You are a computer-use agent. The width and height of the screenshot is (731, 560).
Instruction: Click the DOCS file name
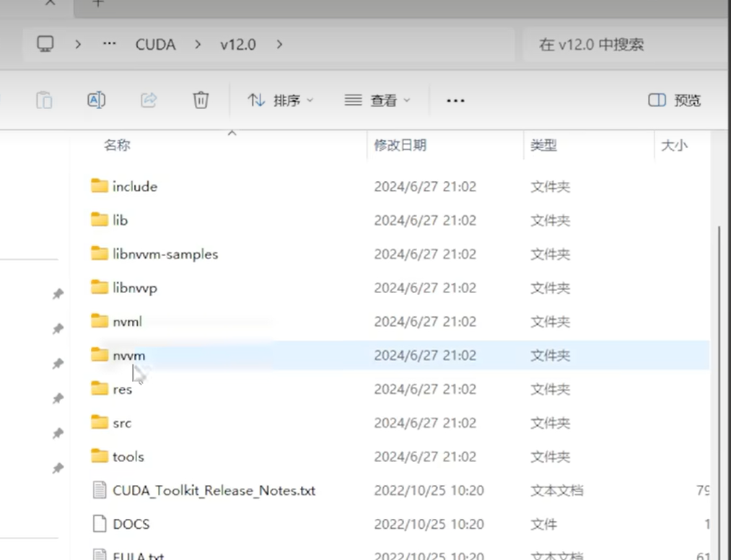[131, 524]
